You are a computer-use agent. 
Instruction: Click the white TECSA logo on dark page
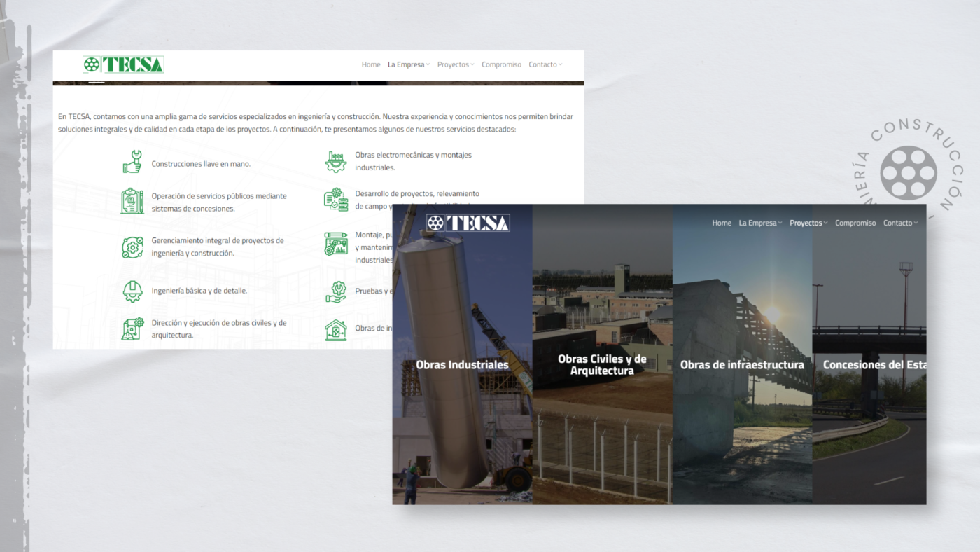pyautogui.click(x=468, y=223)
